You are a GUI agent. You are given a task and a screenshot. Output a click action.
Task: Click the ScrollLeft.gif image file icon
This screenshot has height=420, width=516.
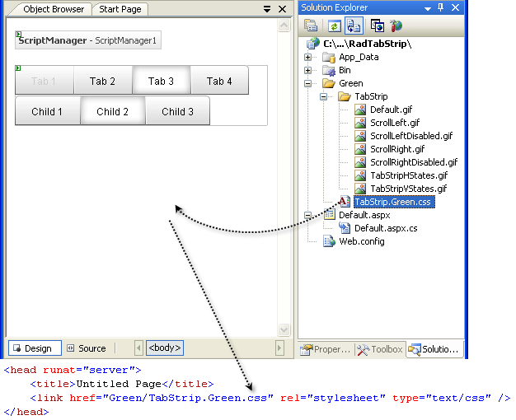[x=360, y=123]
